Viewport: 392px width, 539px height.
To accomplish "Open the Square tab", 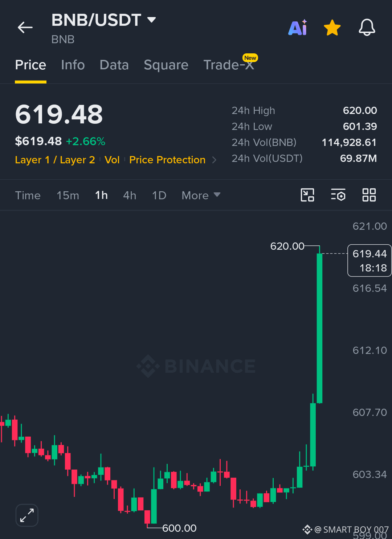I will [166, 65].
